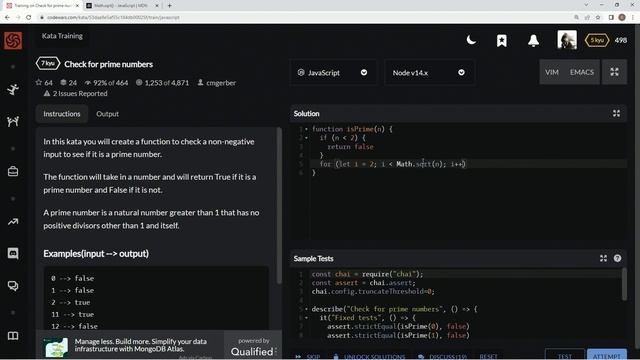Click the SKIP kata button
The height and width of the screenshot is (360, 640).
click(308, 357)
